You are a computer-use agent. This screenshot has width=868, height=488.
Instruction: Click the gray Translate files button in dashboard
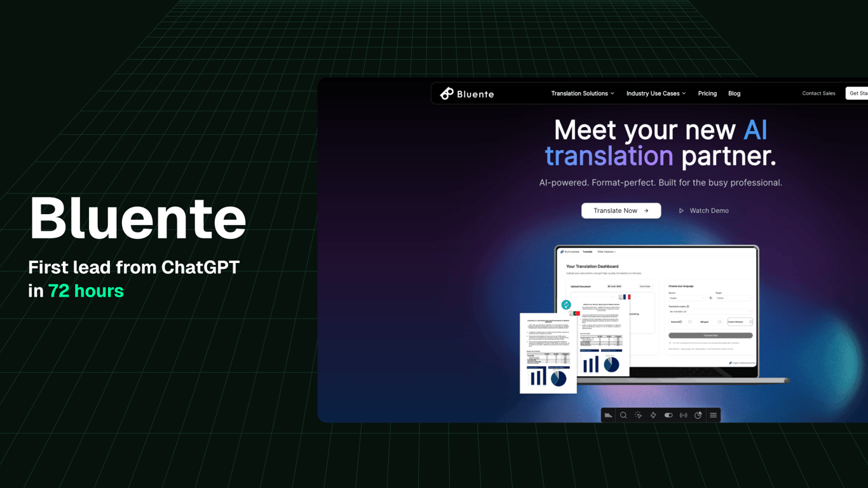click(x=710, y=335)
